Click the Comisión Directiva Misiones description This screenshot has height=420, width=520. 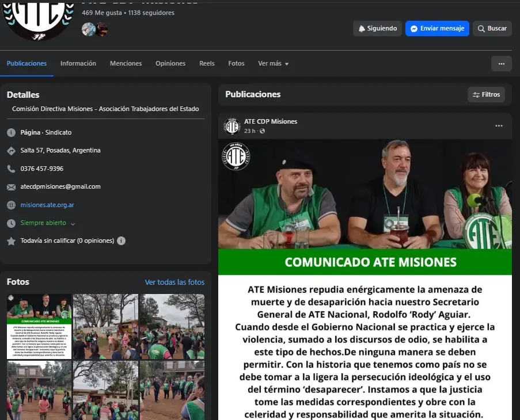(105, 109)
